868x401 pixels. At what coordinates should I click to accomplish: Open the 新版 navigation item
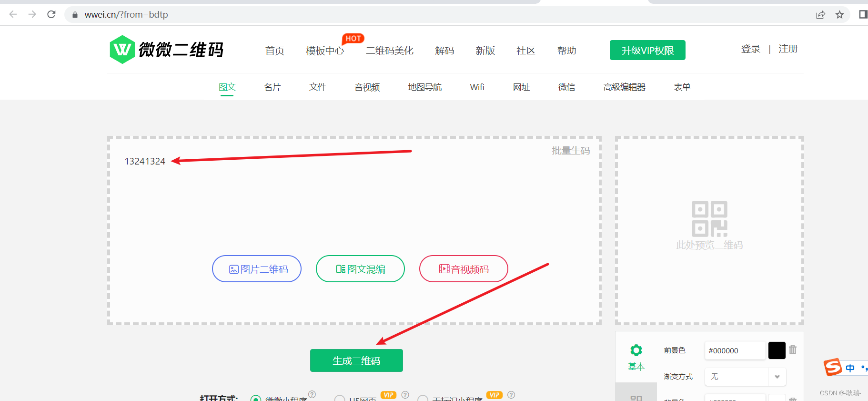[x=485, y=51]
